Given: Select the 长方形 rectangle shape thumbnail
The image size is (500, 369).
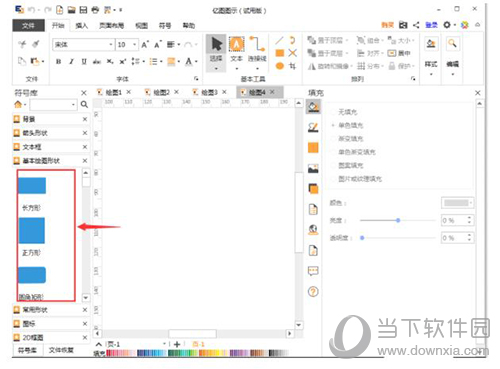Looking at the screenshot, I should [x=32, y=185].
